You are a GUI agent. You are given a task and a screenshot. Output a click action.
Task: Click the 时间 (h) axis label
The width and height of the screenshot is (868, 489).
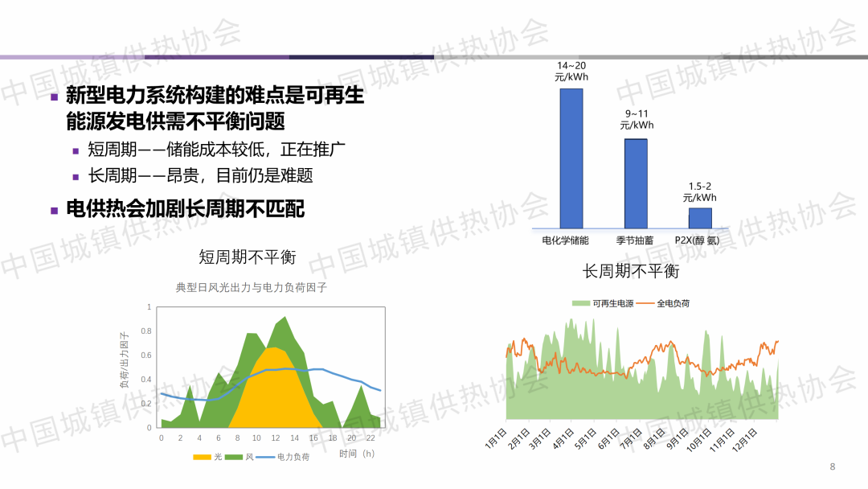pyautogui.click(x=357, y=454)
